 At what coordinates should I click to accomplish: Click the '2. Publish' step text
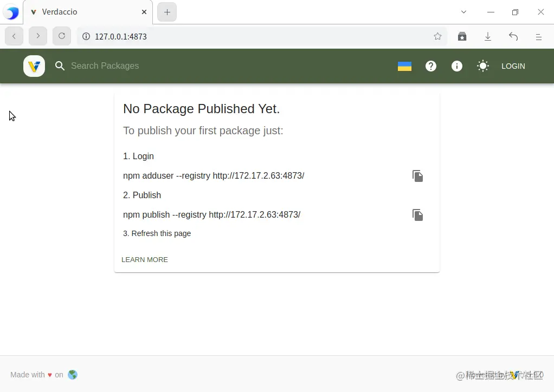(142, 195)
